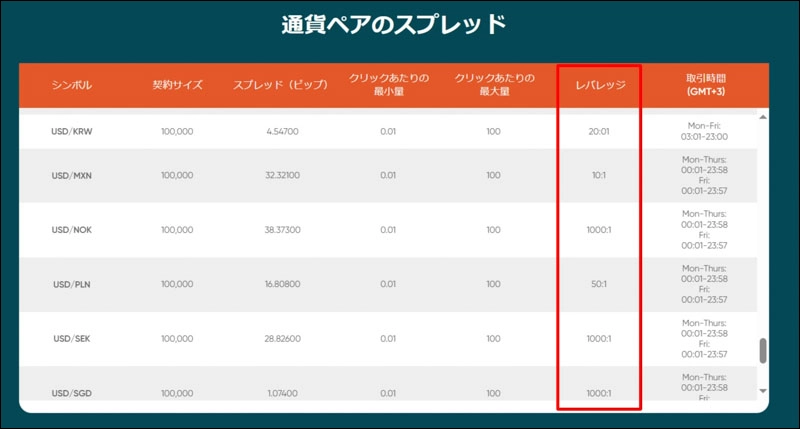Click the 20:01 leverage value for USD/KRW
Screen dimensions: 800x429
[x=599, y=131]
